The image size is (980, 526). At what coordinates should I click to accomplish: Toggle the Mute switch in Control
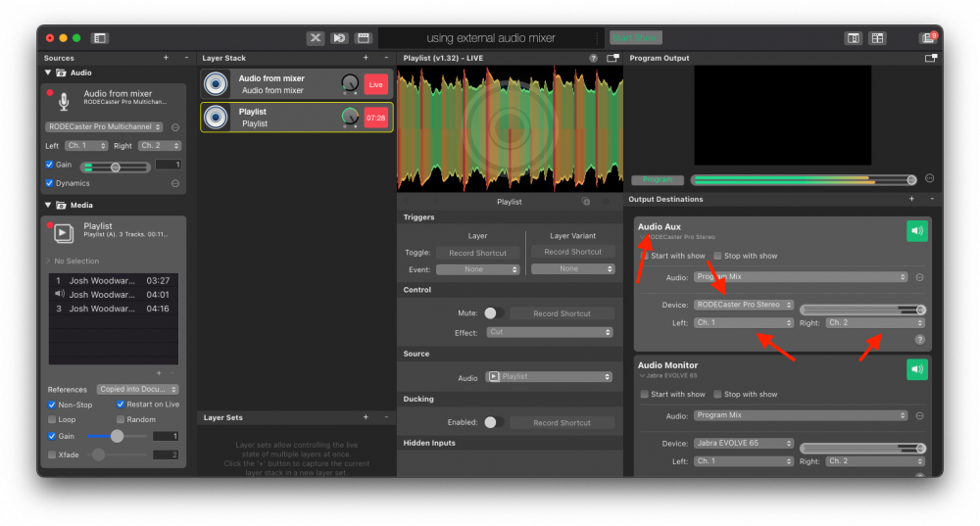click(x=494, y=313)
